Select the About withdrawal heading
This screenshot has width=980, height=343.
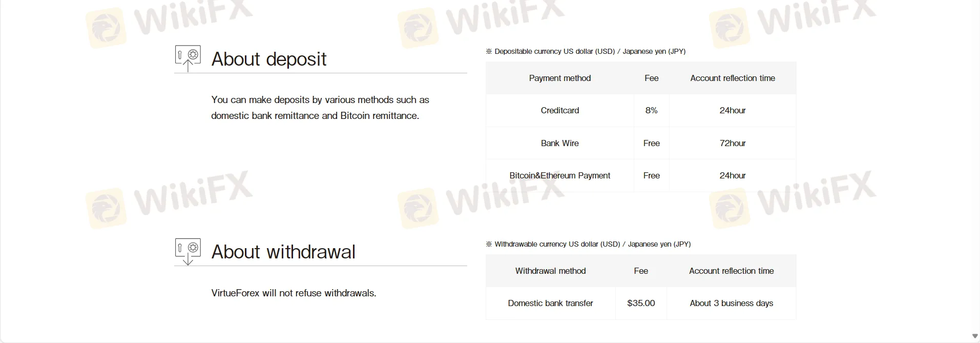pyautogui.click(x=283, y=252)
